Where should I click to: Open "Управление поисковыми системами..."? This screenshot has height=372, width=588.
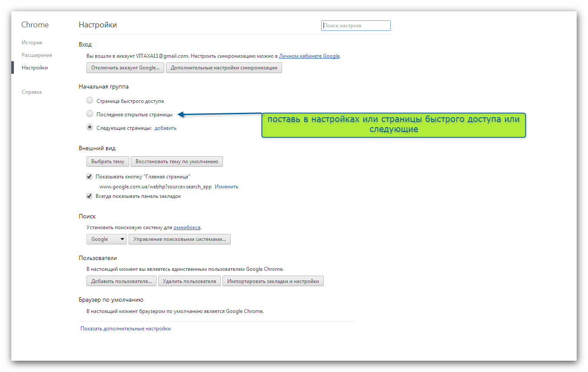[x=179, y=239]
